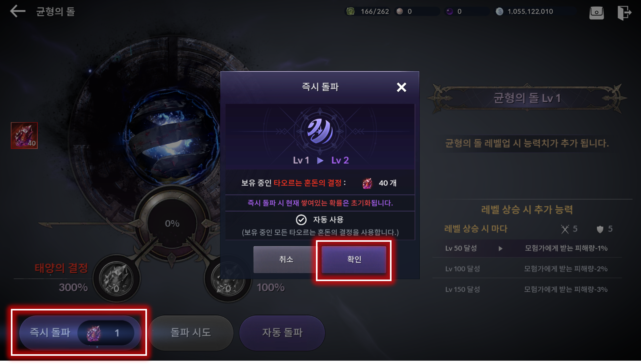Image resolution: width=641 pixels, height=364 pixels.
Task: Expand the Lv 50 달성 arrow
Action: point(500,248)
